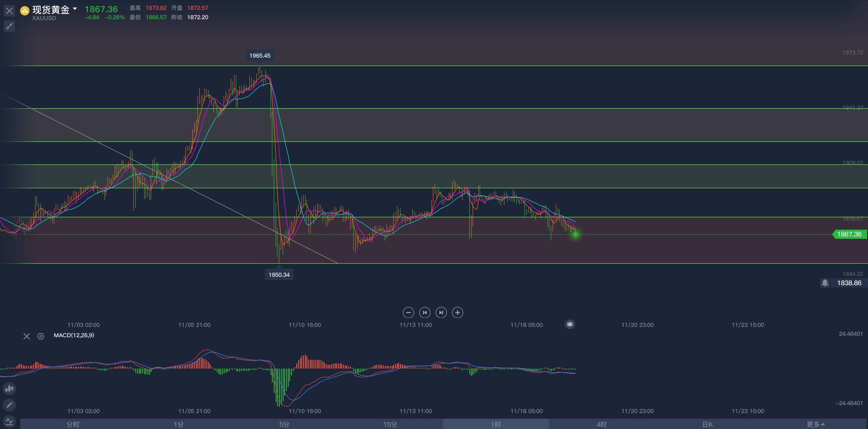Viewport: 868px width, 429px height.
Task: Switch to the 4时 timeframe tab
Action: [602, 424]
